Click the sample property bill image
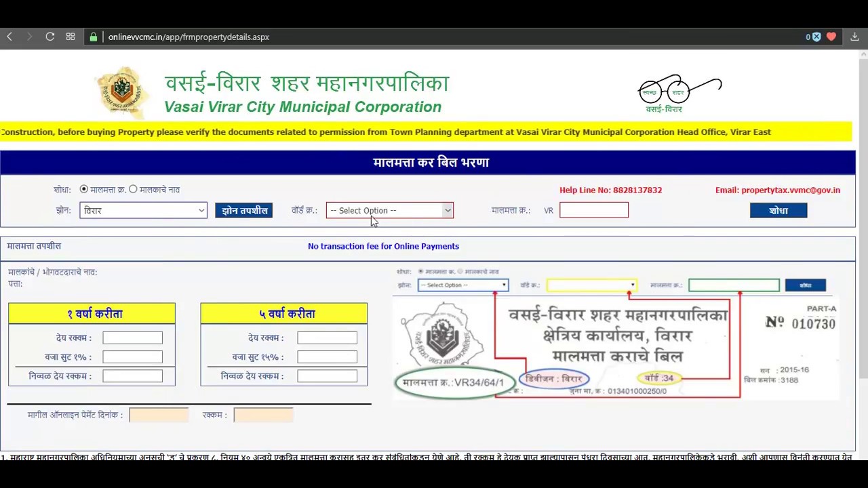The width and height of the screenshot is (868, 488). click(x=616, y=333)
